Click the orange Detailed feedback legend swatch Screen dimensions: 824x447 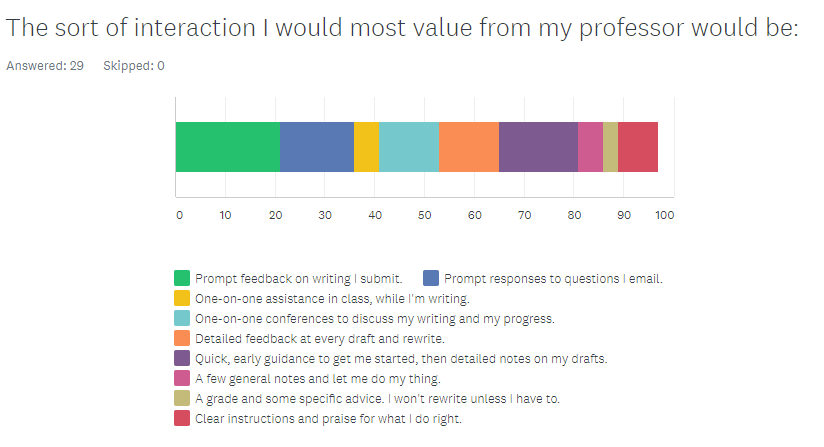coord(182,338)
